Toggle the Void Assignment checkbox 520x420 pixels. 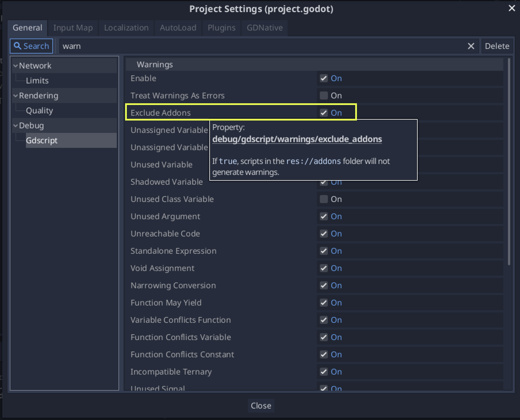click(324, 268)
